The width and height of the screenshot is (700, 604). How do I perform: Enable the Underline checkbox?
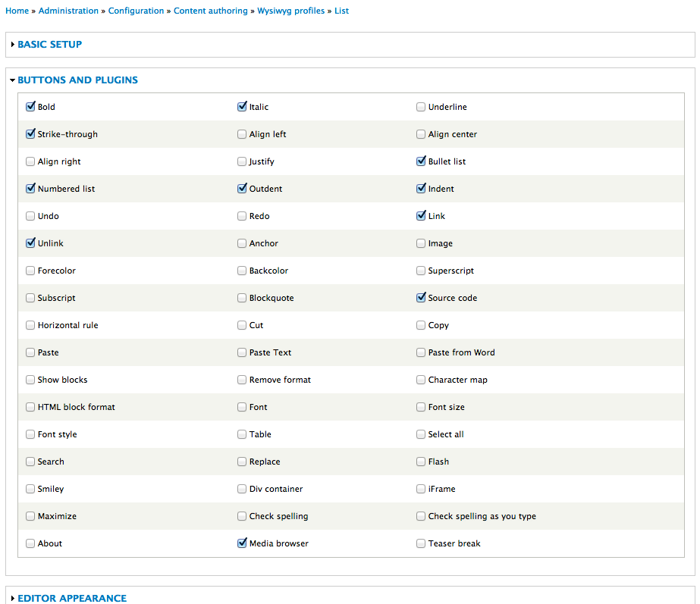pos(421,107)
